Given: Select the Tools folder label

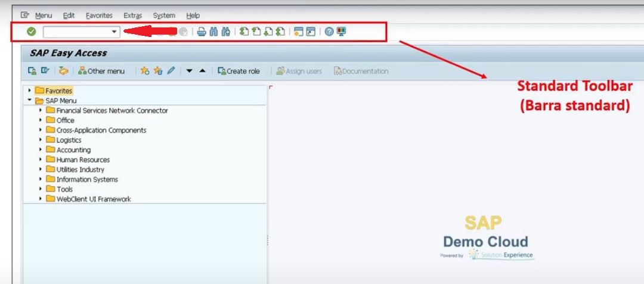Looking at the screenshot, I should click(64, 189).
